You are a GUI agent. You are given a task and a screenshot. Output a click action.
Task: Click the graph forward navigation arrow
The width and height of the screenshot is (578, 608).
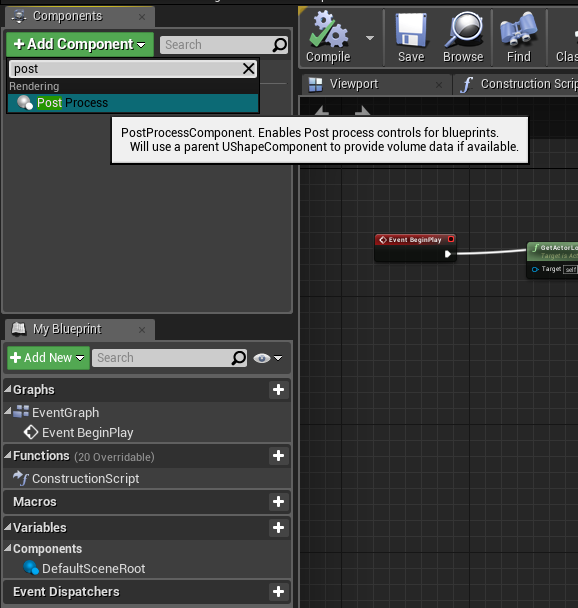tap(362, 111)
